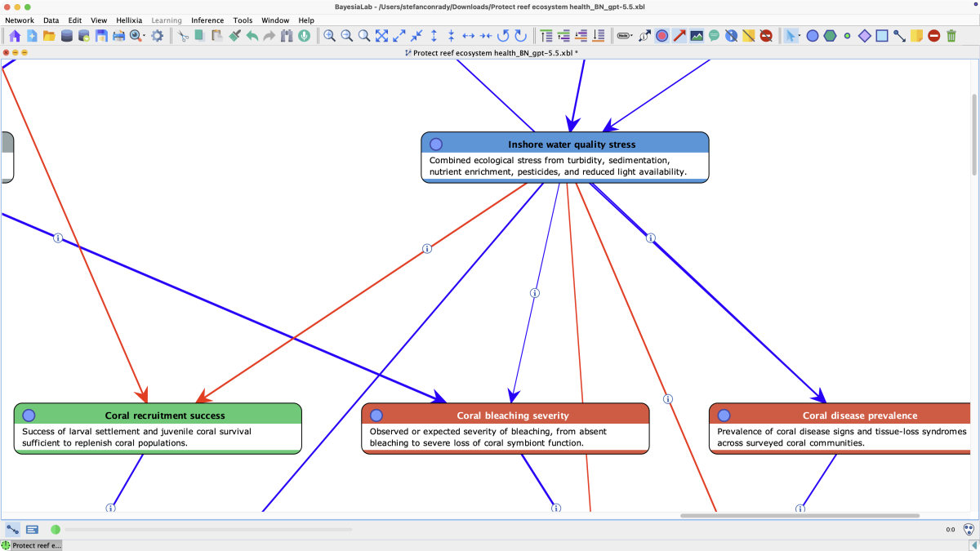Click the rotate left icon
980x551 pixels.
pyautogui.click(x=503, y=36)
